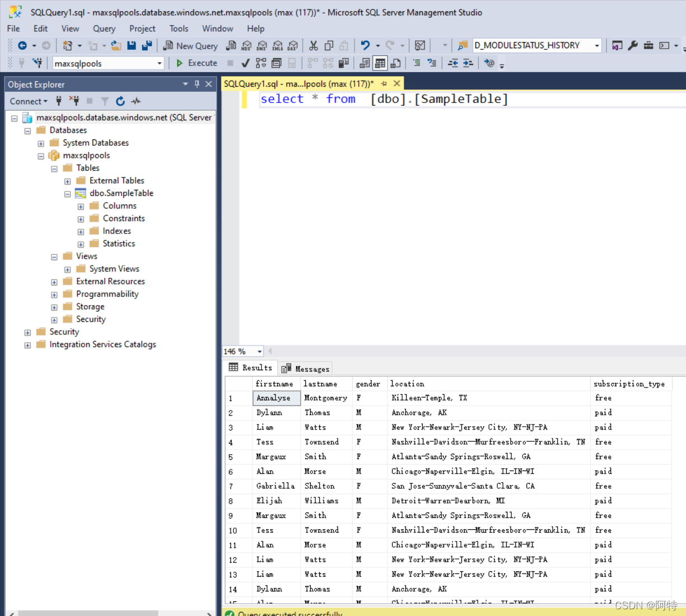This screenshot has height=616, width=686.
Task: Close the SQLQuery1.sql tab
Action: [x=397, y=83]
